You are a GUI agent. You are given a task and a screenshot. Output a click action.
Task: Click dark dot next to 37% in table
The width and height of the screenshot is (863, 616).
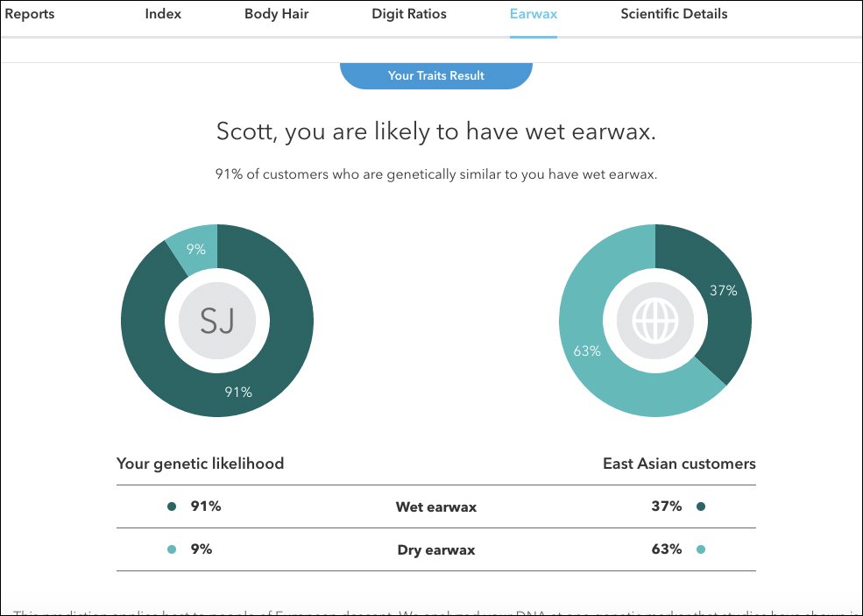[x=701, y=506]
